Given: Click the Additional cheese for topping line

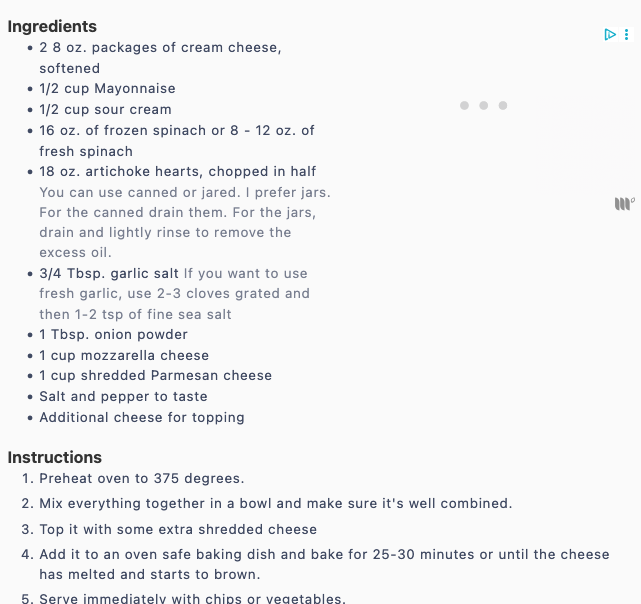Looking at the screenshot, I should (141, 418).
